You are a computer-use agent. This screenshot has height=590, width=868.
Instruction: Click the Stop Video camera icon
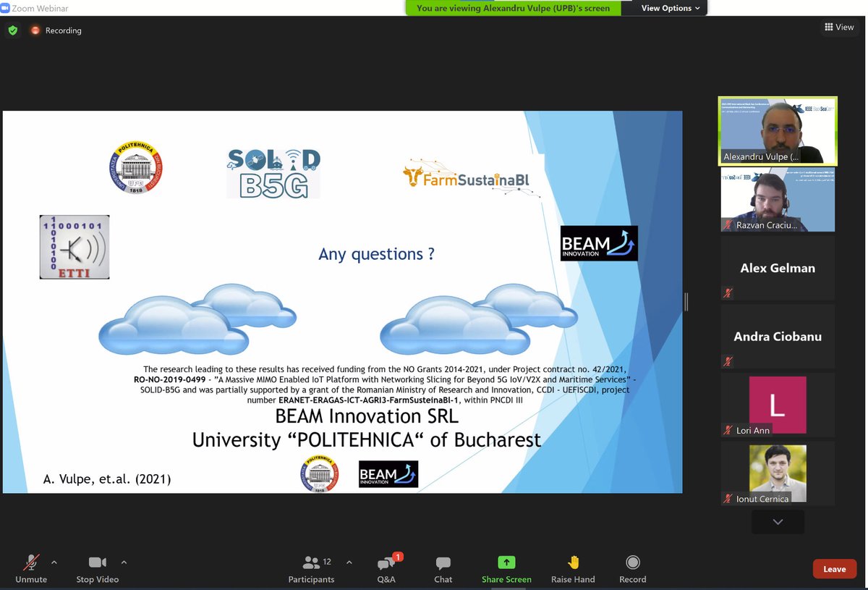tap(98, 562)
